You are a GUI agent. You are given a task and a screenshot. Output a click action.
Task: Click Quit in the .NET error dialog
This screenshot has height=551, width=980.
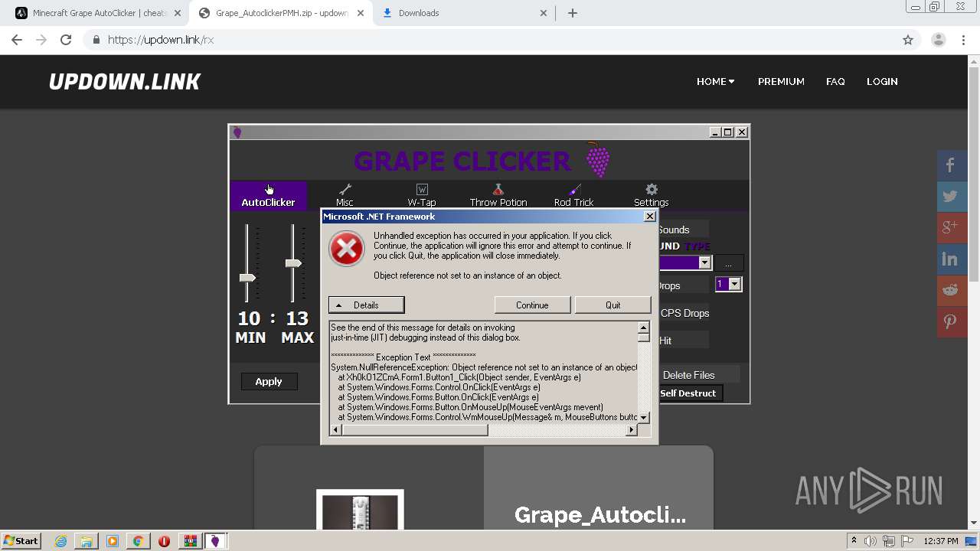[x=612, y=305]
